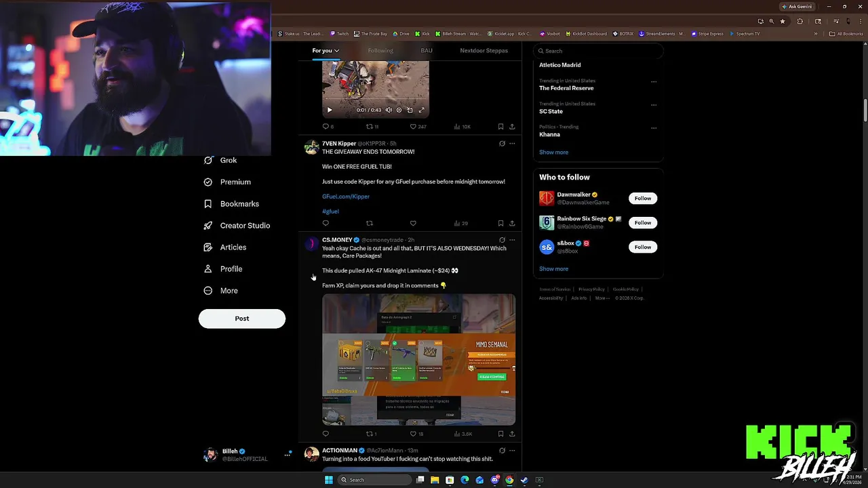Like the video post with 247 likes
The image size is (868, 488).
tap(418, 127)
